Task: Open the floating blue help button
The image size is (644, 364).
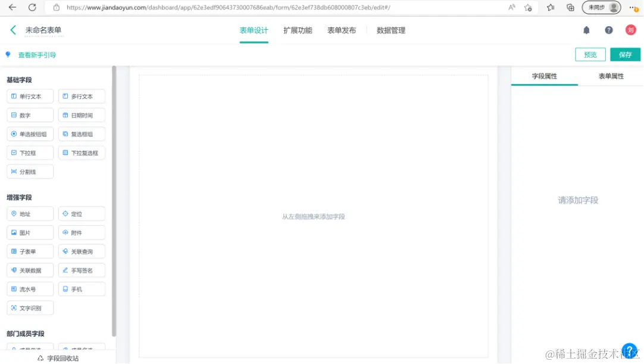Action: (629, 351)
